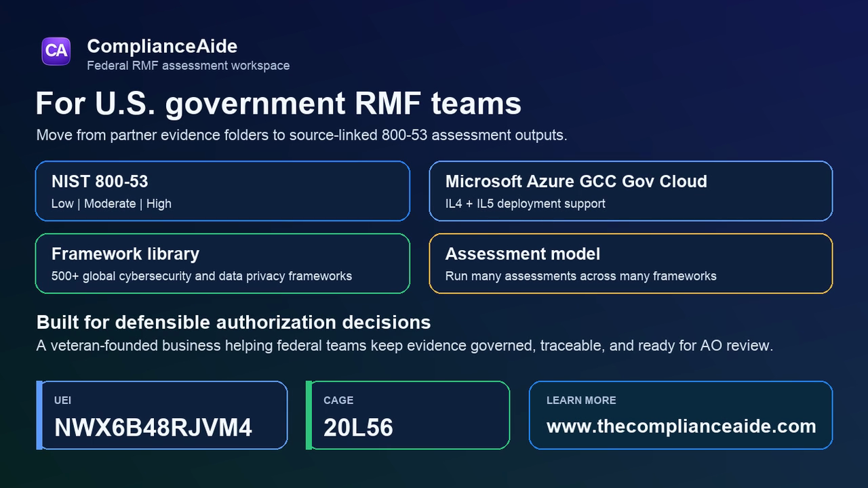Open the NIST 800-53 card
Image resolution: width=868 pixels, height=488 pixels.
point(222,191)
